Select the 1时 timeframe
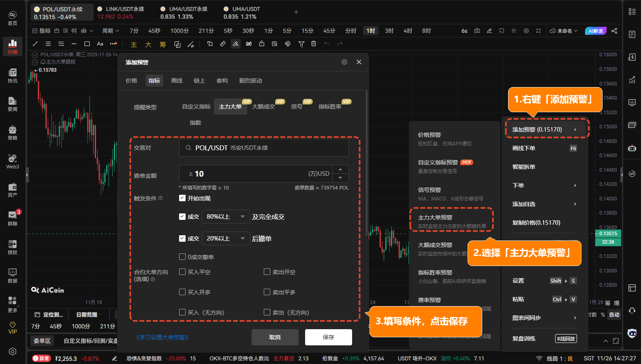The width and height of the screenshot is (641, 364). 371,31
